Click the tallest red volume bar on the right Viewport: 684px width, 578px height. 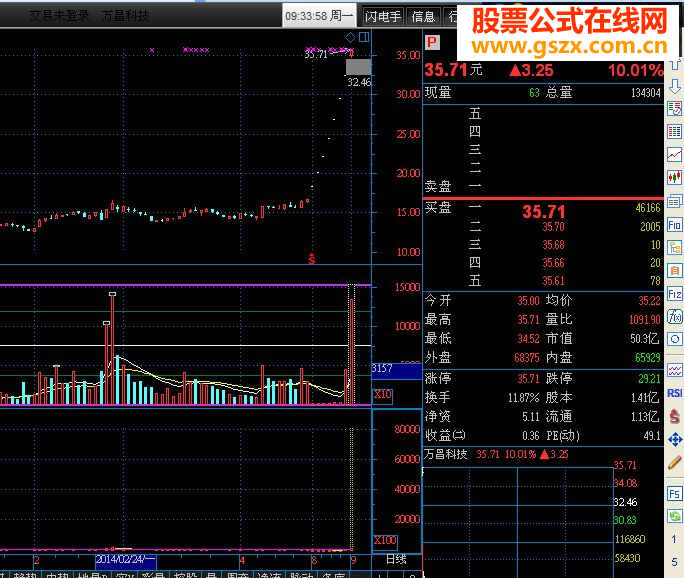click(351, 351)
